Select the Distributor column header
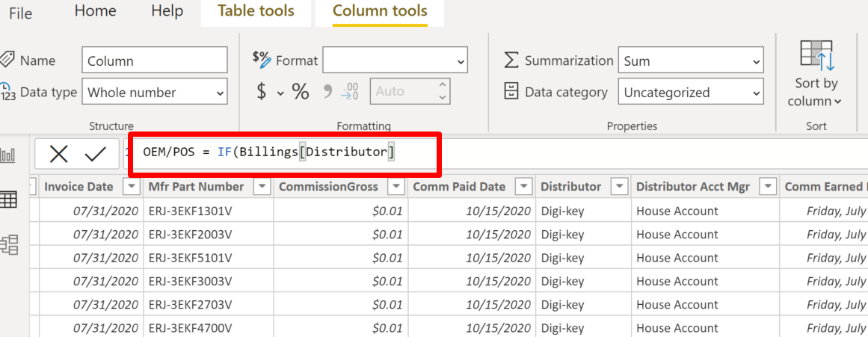This screenshot has width=868, height=337. coord(570,187)
